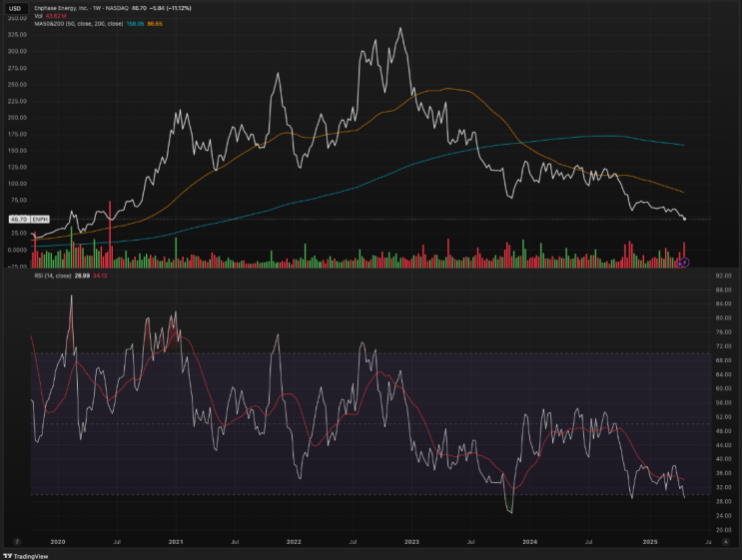This screenshot has width=742, height=560.
Task: Select the RSI (14, close) indicator legend
Action: point(53,276)
